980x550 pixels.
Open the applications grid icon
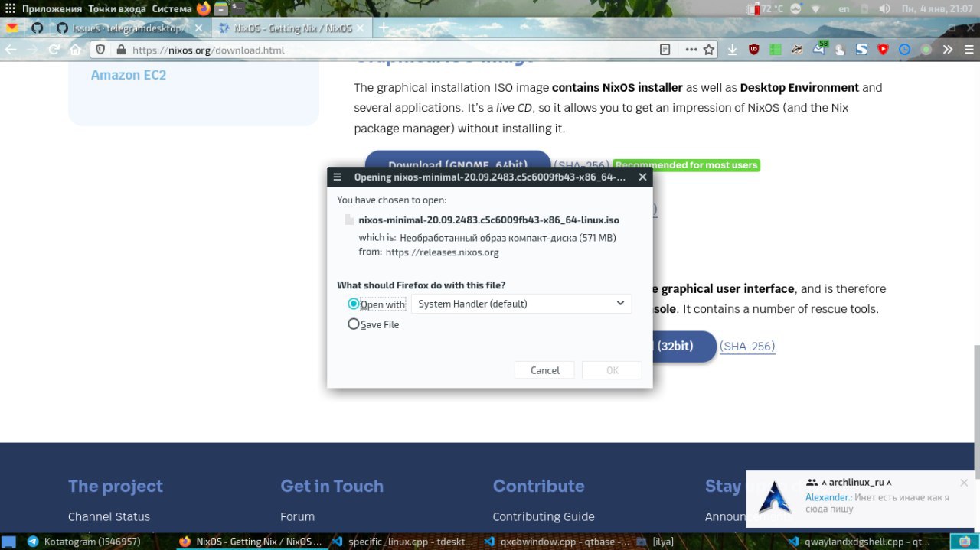(x=10, y=8)
